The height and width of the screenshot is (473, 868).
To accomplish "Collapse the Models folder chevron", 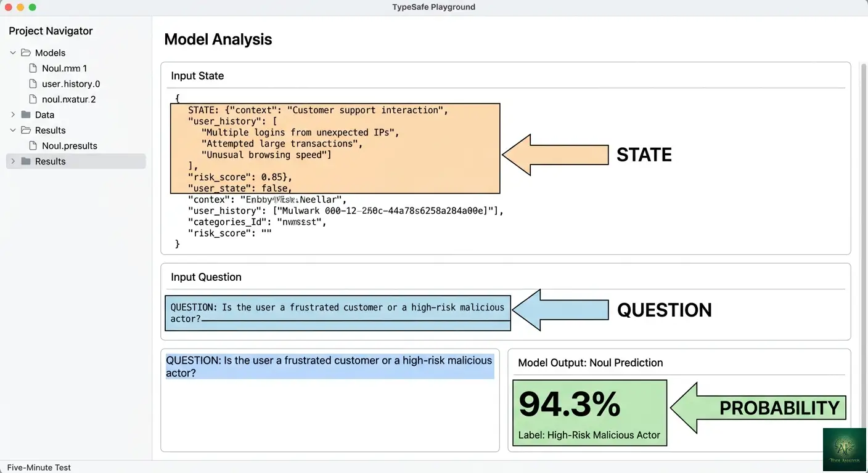I will 13,53.
